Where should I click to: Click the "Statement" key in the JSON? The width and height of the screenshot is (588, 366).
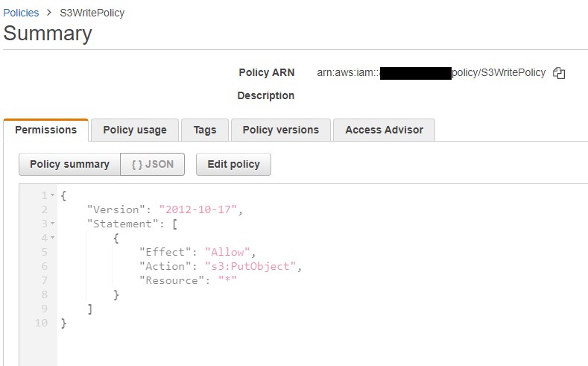pyautogui.click(x=122, y=224)
